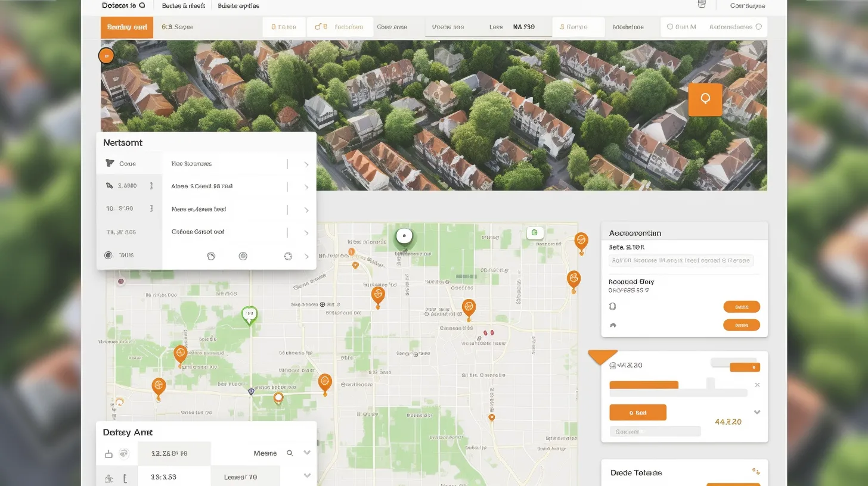
Task: Select the radio button in the Nertsomt panel's last row
Action: coord(108,255)
